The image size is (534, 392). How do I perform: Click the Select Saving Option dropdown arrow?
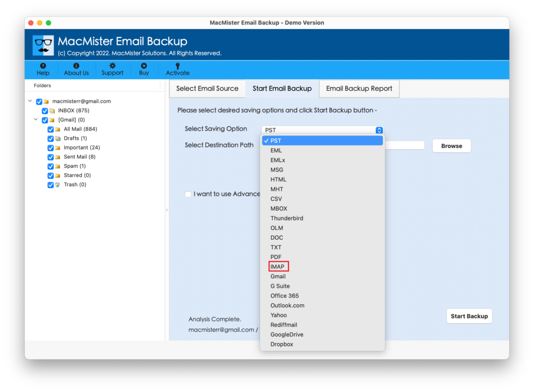point(379,130)
